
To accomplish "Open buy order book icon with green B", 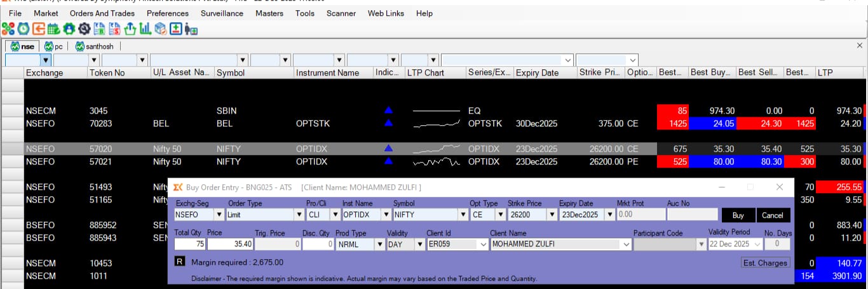I will click(x=100, y=29).
